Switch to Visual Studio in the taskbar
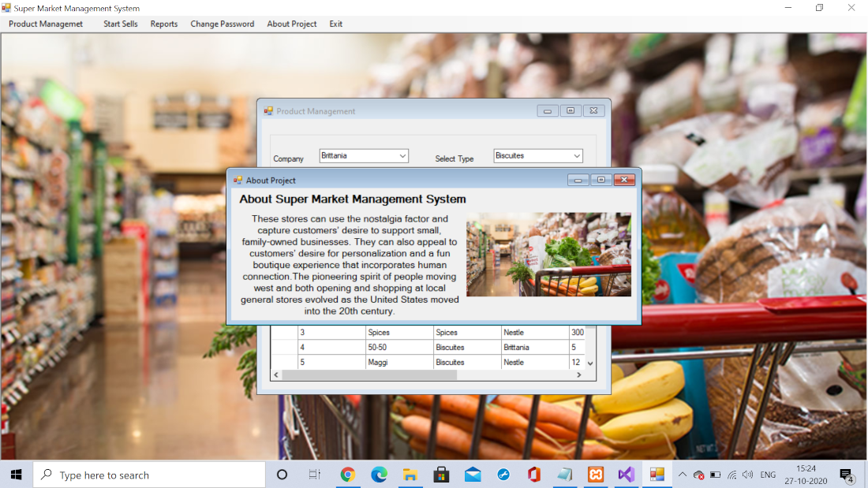Image resolution: width=868 pixels, height=488 pixels. pos(627,475)
